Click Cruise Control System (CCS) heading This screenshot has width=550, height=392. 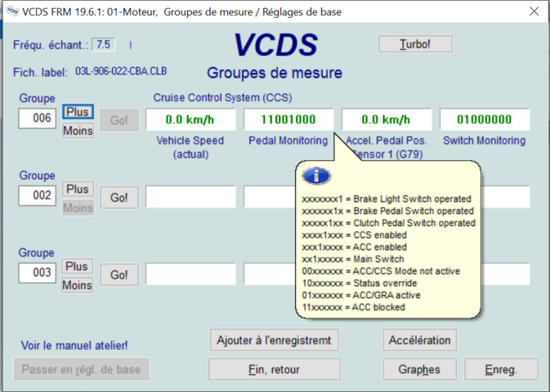point(223,97)
